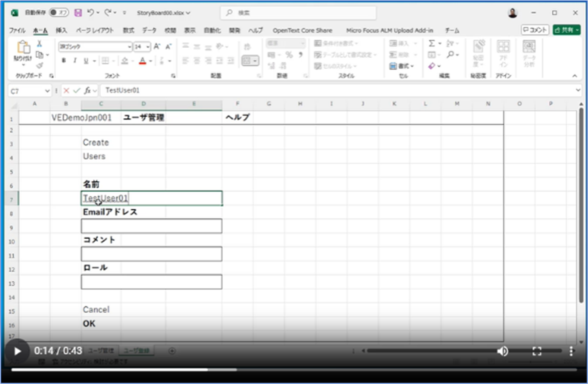588x384 pixels.
Task: Open the font size dropdown
Action: 148,47
